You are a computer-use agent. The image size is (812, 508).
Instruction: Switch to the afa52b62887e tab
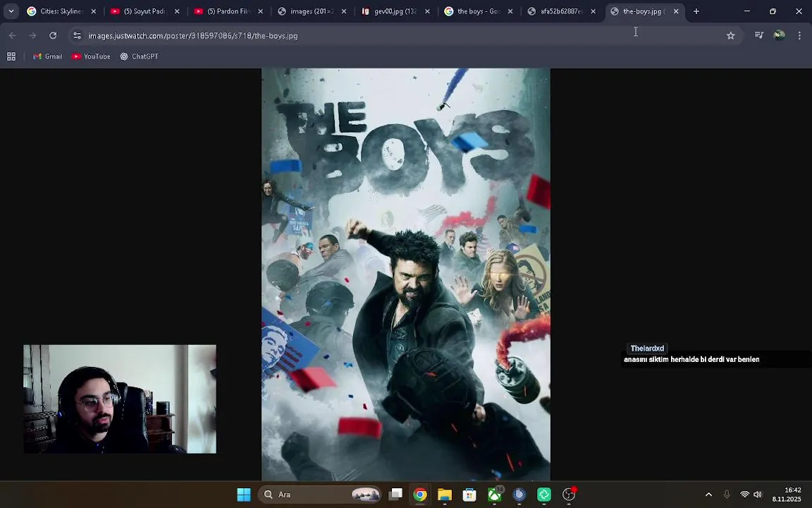pyautogui.click(x=561, y=11)
